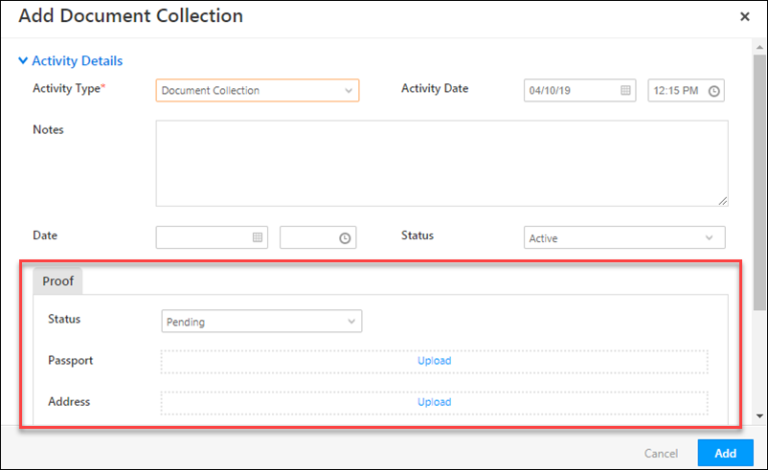
Task: Click the scrollbar up arrow
Action: (x=760, y=47)
